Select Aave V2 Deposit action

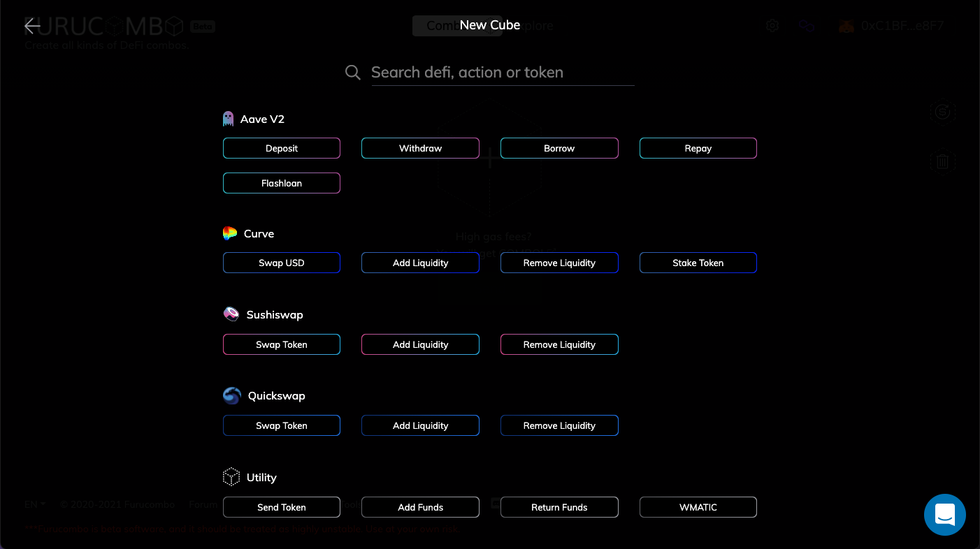click(x=282, y=148)
